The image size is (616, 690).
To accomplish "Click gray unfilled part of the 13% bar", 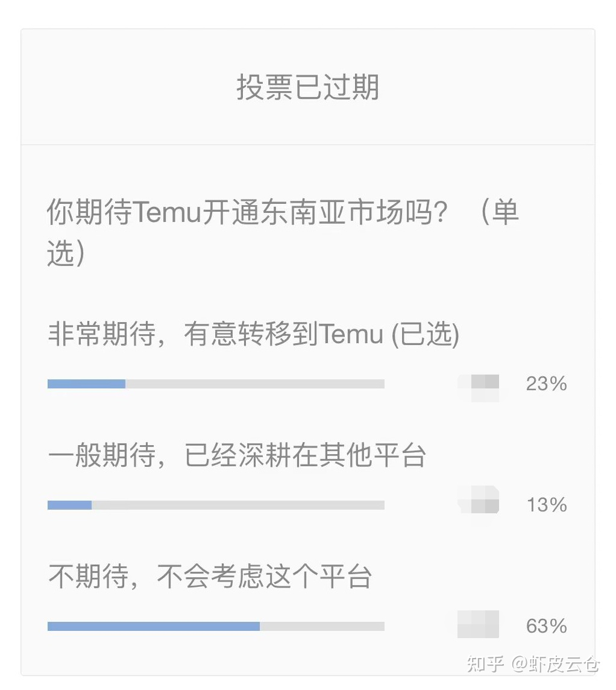I will (238, 505).
